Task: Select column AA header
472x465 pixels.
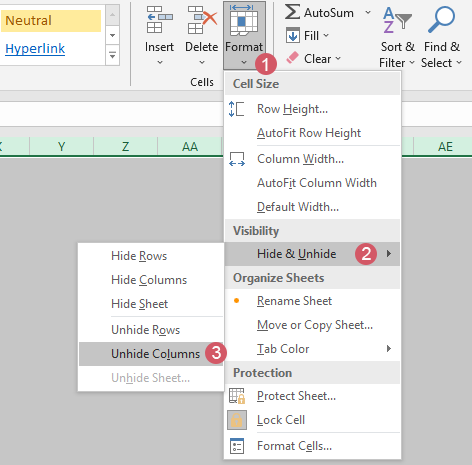Action: [190, 146]
